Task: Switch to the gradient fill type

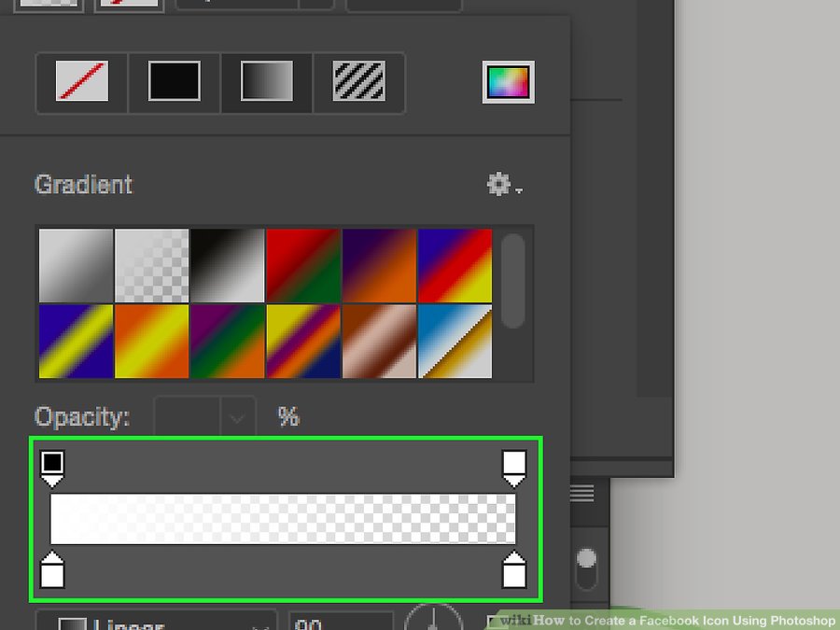Action: (x=265, y=81)
